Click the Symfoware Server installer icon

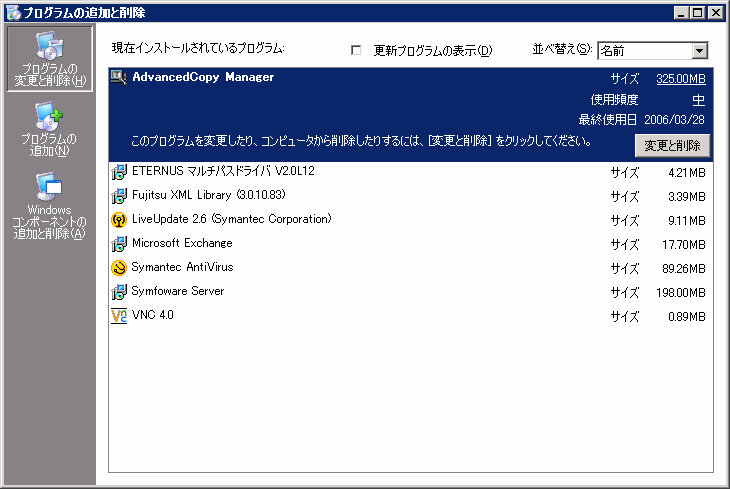pos(119,292)
